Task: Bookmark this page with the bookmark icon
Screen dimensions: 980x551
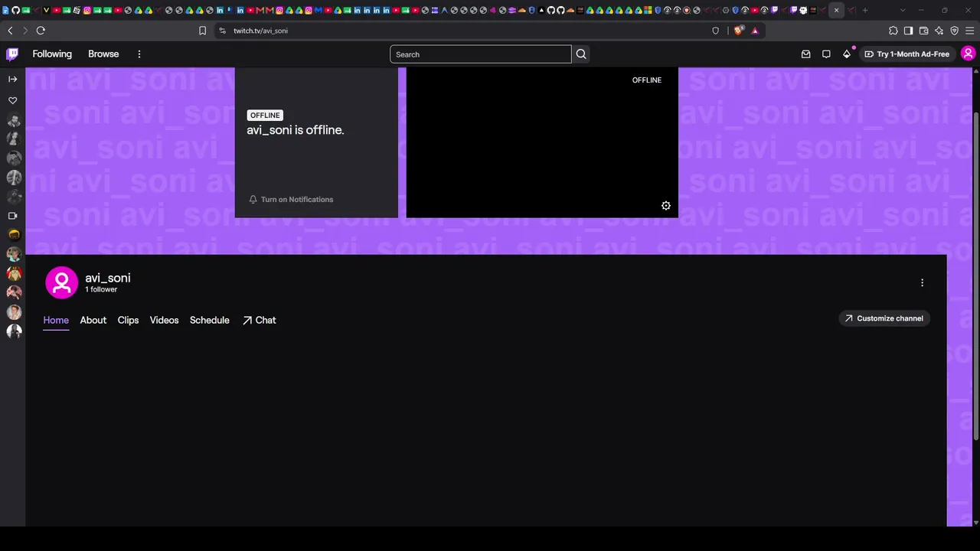Action: click(x=202, y=31)
